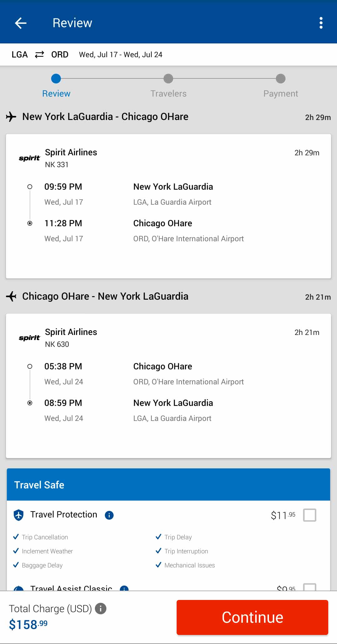Tap the $158.99 total charge amount

[28, 625]
